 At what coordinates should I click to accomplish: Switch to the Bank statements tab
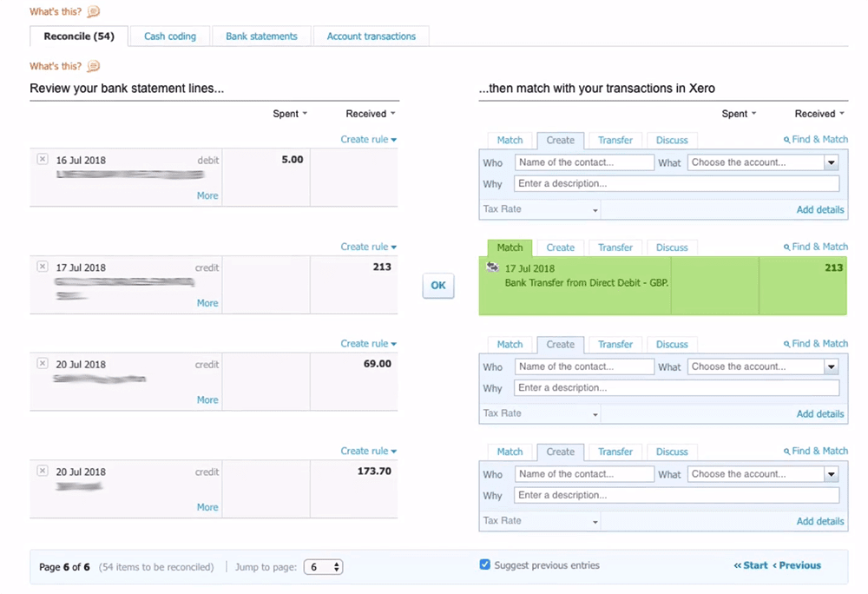point(261,36)
